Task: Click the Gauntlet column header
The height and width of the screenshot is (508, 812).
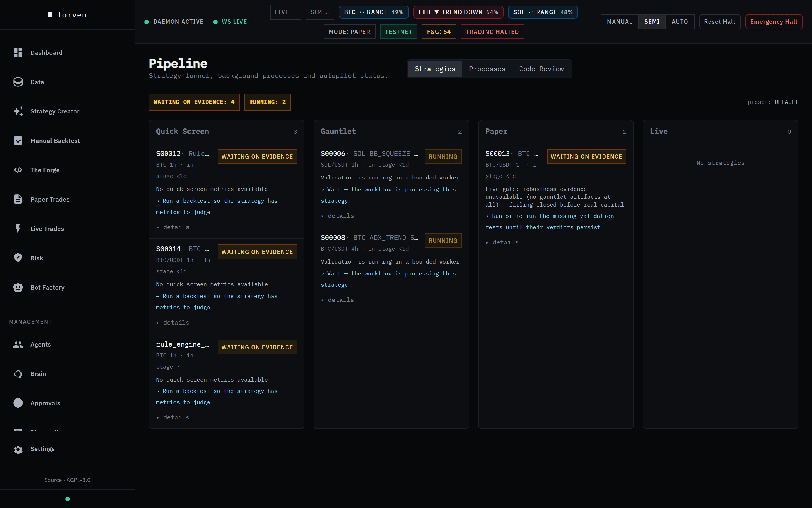Action: coord(391,131)
